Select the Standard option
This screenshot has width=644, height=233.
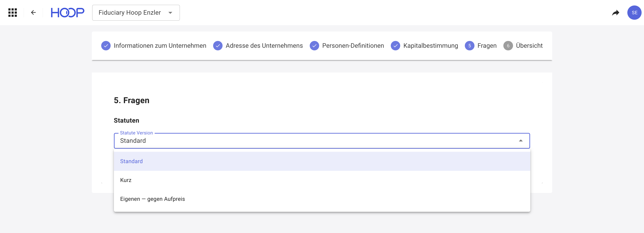pyautogui.click(x=131, y=161)
